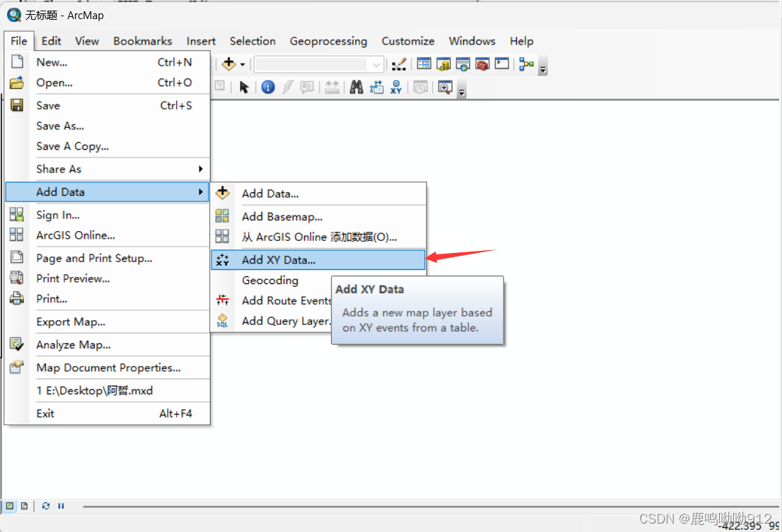Click the HTML Popup tool
Viewport: 782px width, 532px height.
(x=307, y=87)
